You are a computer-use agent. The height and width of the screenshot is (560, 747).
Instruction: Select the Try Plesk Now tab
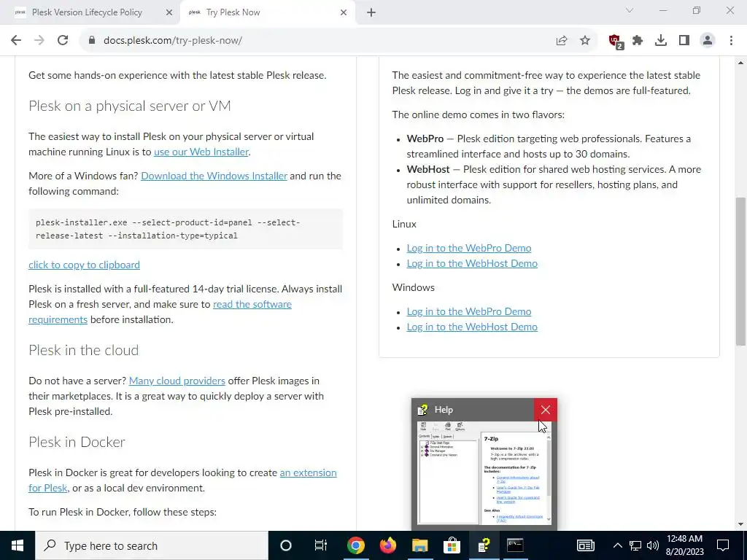[268, 12]
